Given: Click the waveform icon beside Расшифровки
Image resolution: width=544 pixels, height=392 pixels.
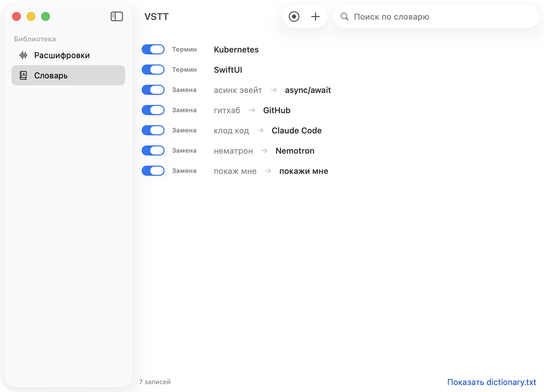Looking at the screenshot, I should pos(23,55).
